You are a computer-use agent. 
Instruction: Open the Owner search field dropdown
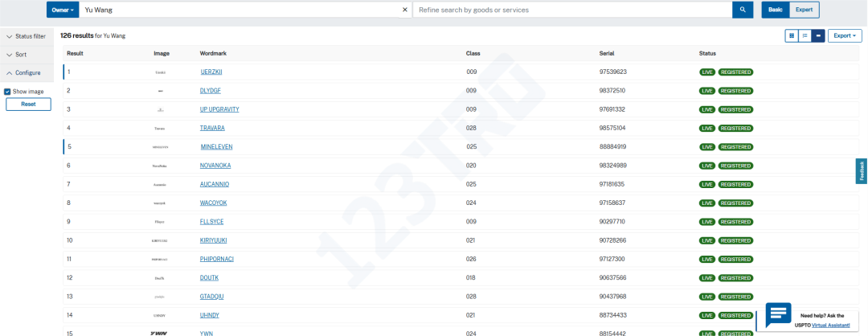(63, 10)
